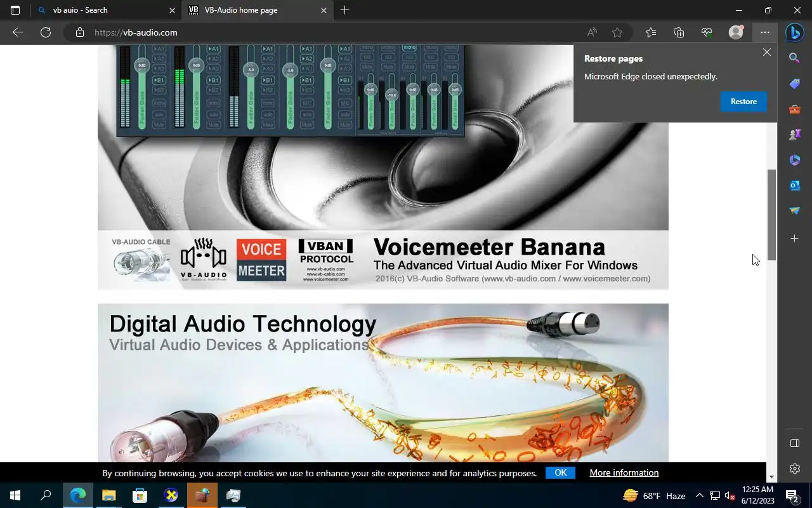Click the Edge icon in the taskbar
812x508 pixels.
78,495
